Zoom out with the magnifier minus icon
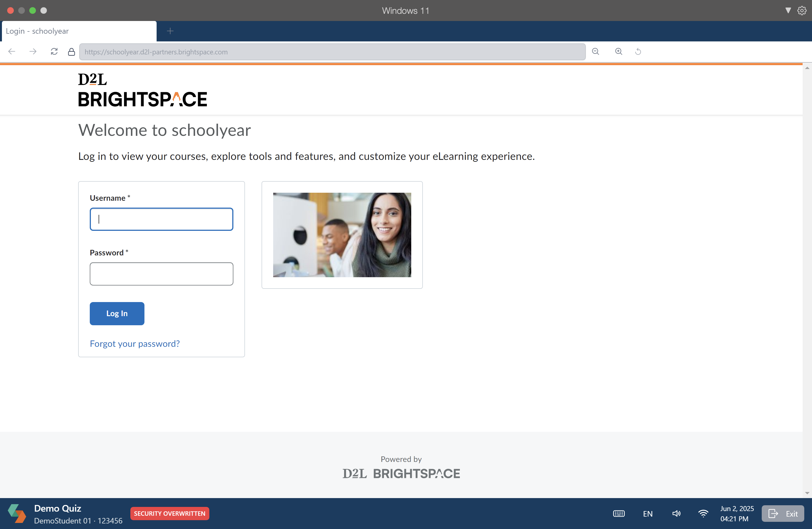Screen dimensions: 812x529 [x=596, y=52]
